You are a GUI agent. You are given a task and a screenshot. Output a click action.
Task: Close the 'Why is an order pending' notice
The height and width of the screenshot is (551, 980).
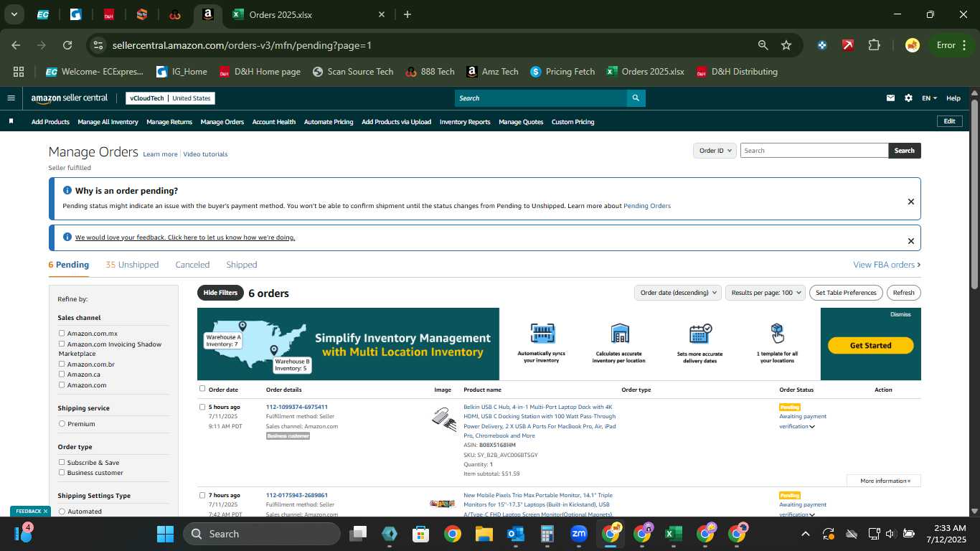click(x=911, y=202)
